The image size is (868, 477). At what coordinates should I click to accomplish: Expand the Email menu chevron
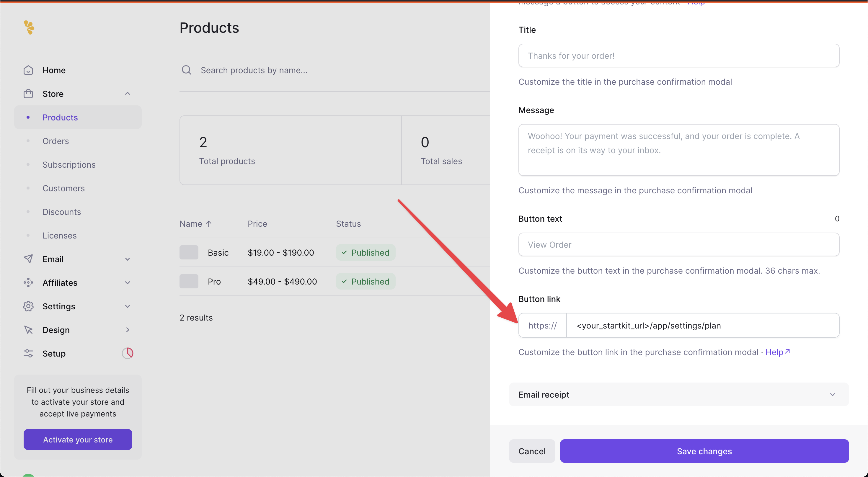coord(127,259)
